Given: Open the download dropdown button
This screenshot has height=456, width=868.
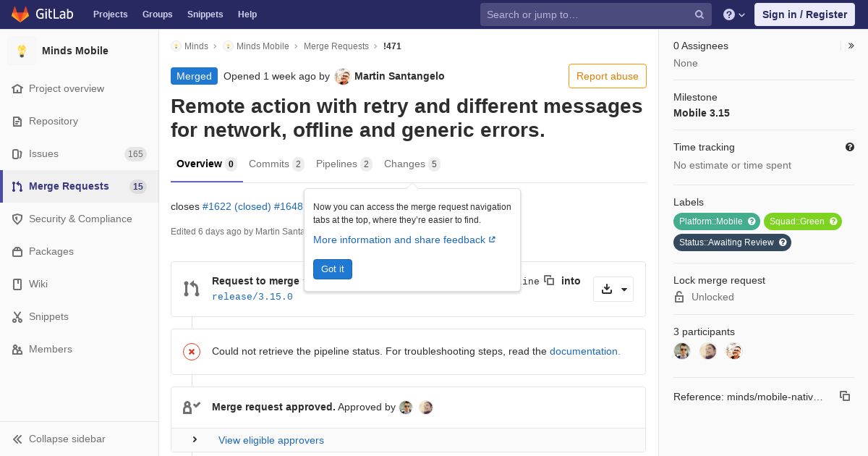Looking at the screenshot, I should coord(613,289).
